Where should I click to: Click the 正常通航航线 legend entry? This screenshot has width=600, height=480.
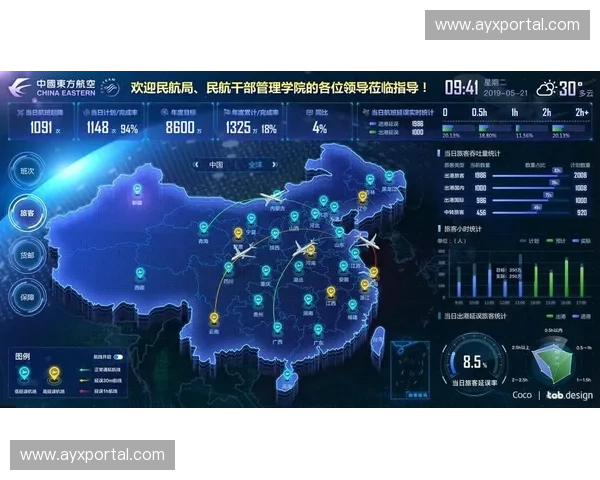click(100, 370)
